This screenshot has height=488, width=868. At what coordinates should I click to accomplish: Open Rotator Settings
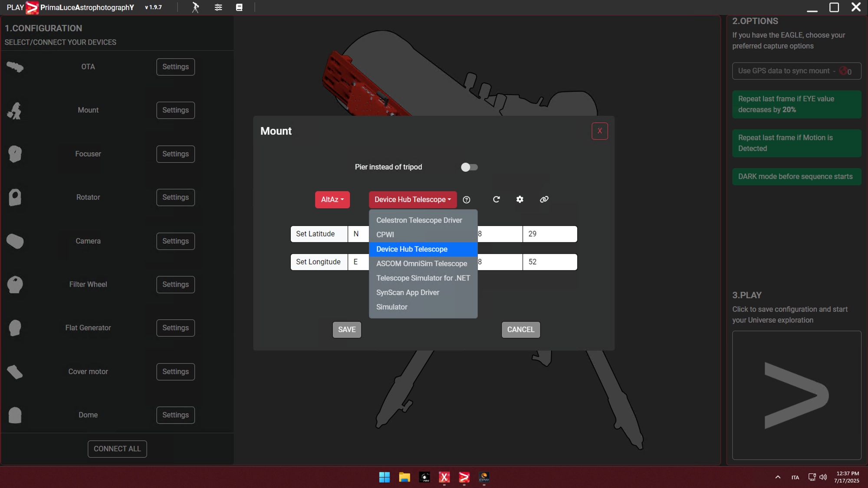click(x=175, y=197)
